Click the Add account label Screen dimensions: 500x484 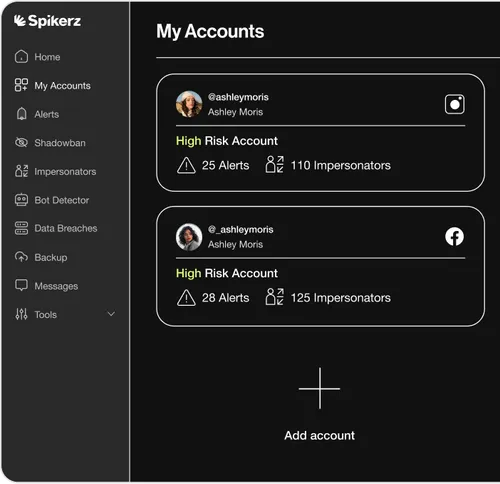(x=319, y=435)
